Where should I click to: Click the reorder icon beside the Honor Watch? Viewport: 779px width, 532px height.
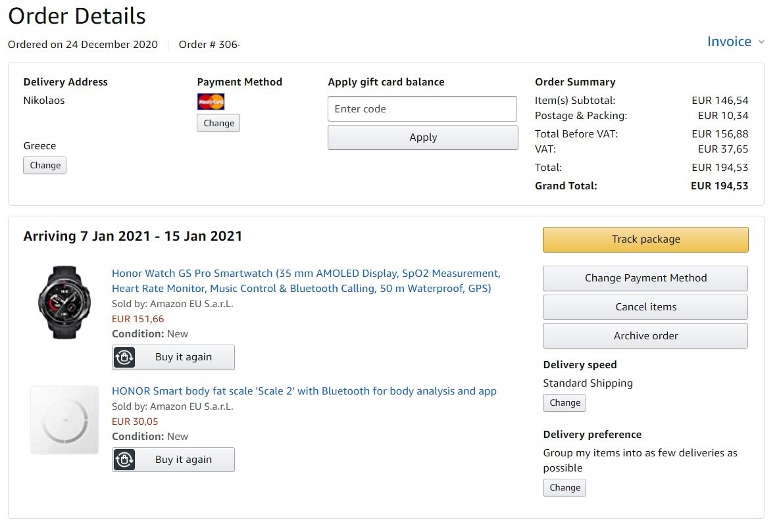[124, 357]
